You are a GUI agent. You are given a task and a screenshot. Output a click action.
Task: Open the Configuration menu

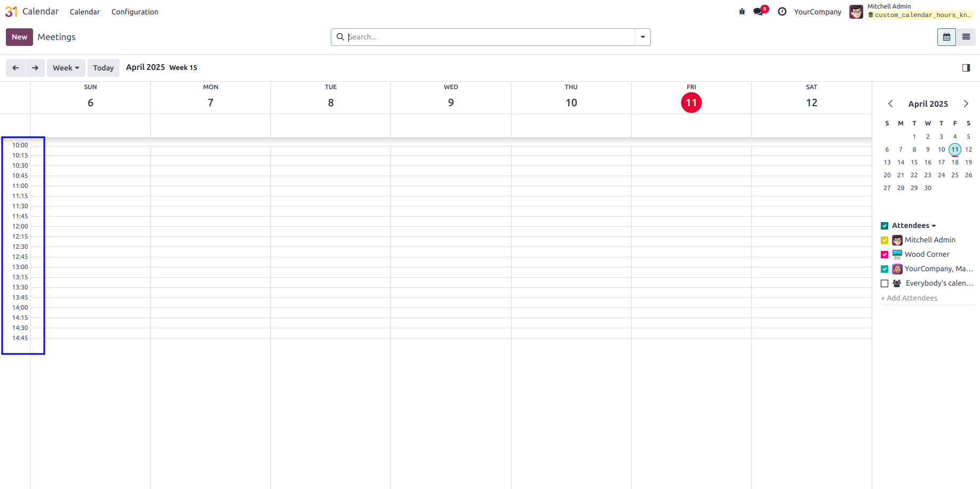[135, 12]
